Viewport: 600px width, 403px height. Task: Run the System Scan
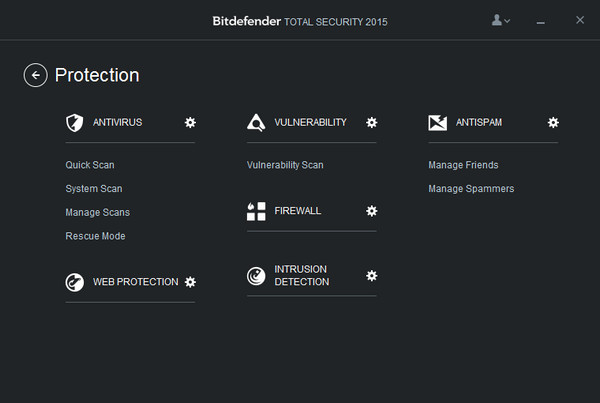click(94, 189)
